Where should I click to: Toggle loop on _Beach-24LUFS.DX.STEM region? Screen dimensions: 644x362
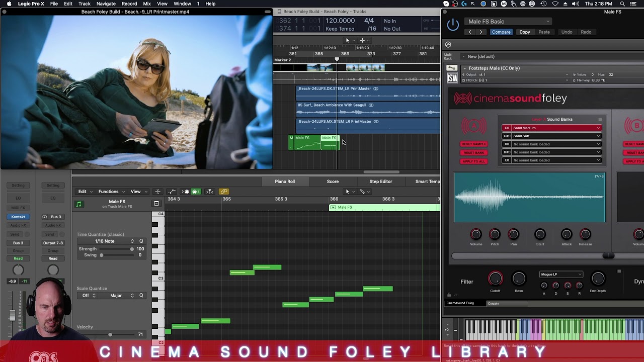pyautogui.click(x=376, y=88)
